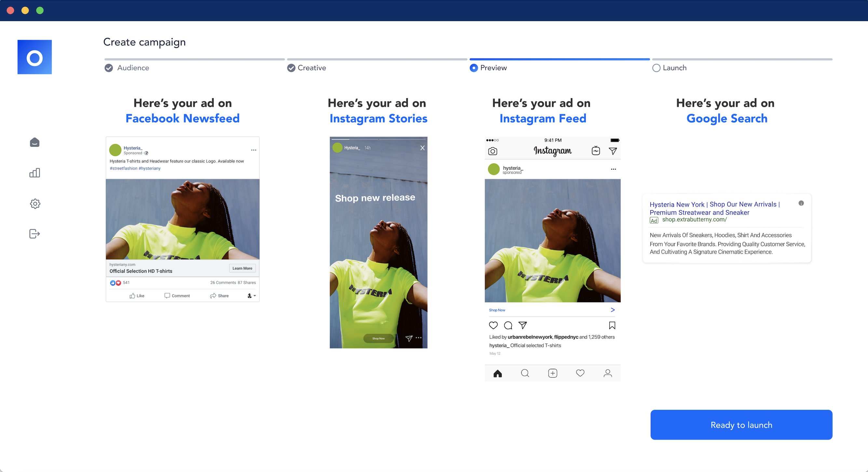868x472 pixels.
Task: Go to the Creative step
Action: pos(306,68)
